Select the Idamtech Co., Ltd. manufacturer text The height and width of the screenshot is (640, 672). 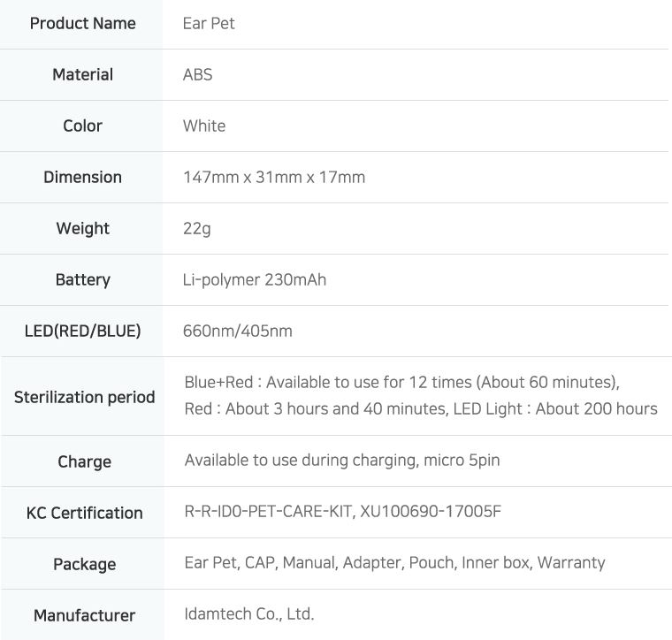249,613
